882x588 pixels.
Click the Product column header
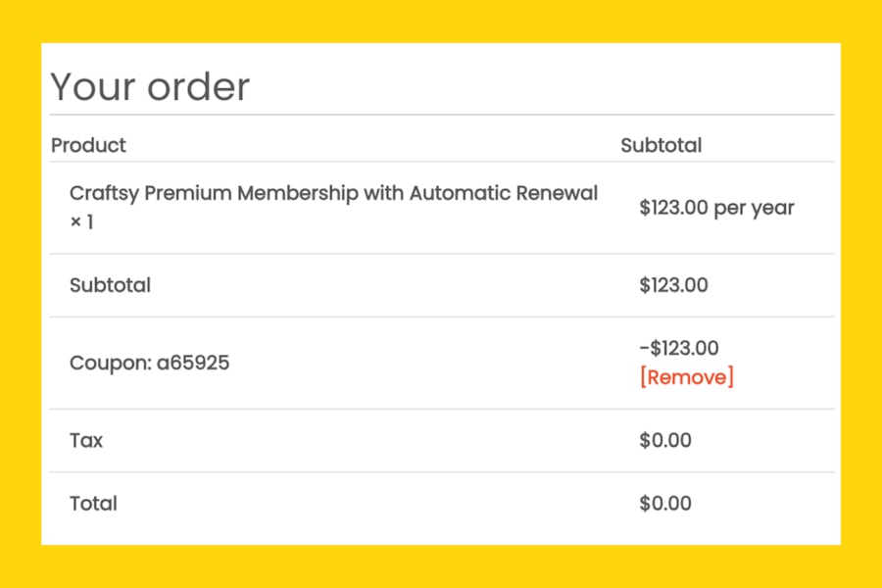(88, 145)
